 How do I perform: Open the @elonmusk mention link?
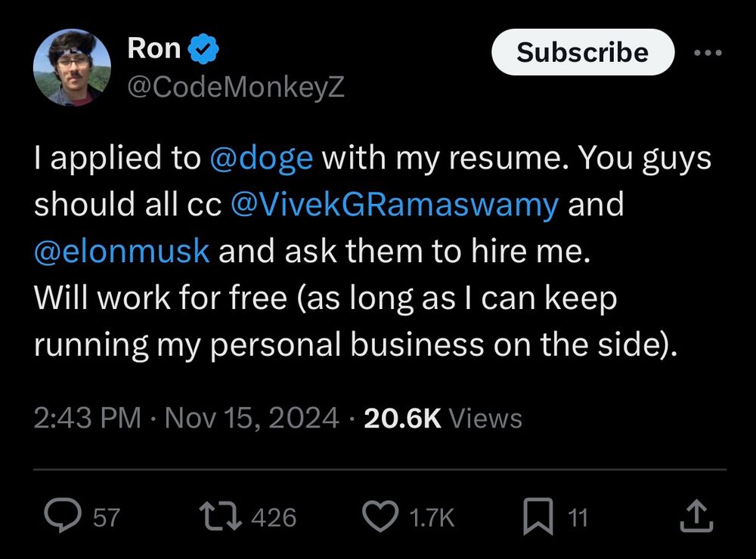click(x=122, y=251)
